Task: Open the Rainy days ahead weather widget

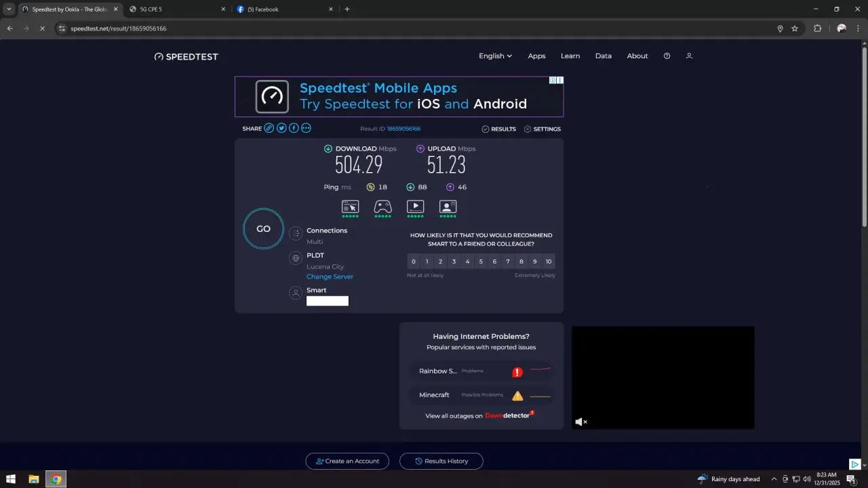Action: click(x=728, y=479)
